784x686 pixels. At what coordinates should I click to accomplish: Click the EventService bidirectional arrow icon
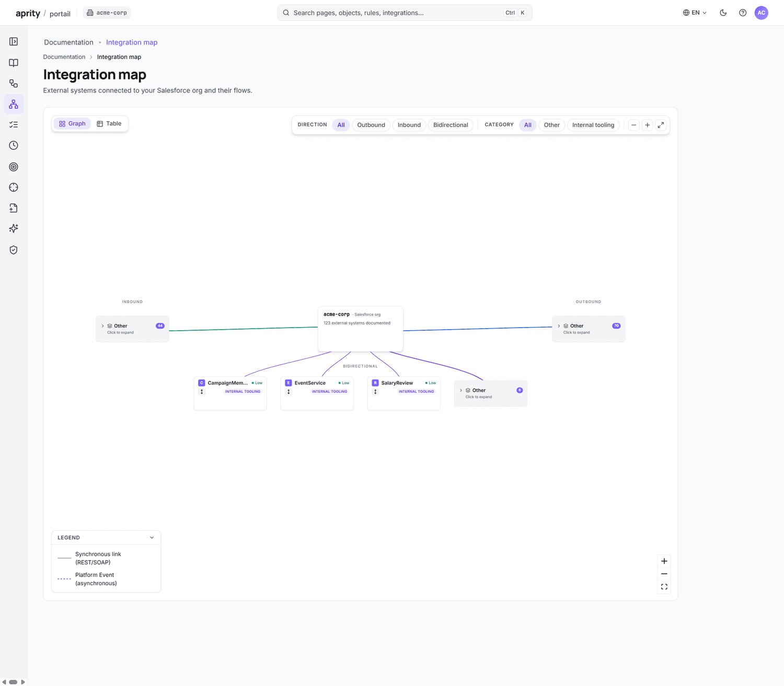(289, 392)
